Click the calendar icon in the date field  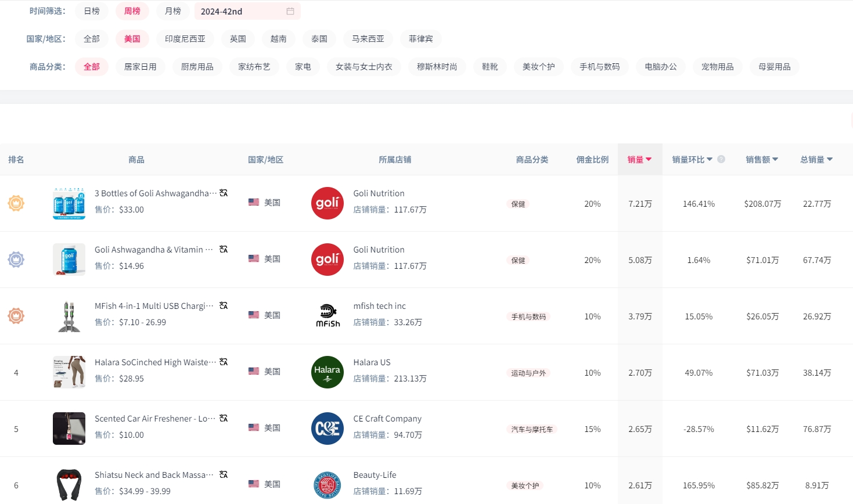290,11
